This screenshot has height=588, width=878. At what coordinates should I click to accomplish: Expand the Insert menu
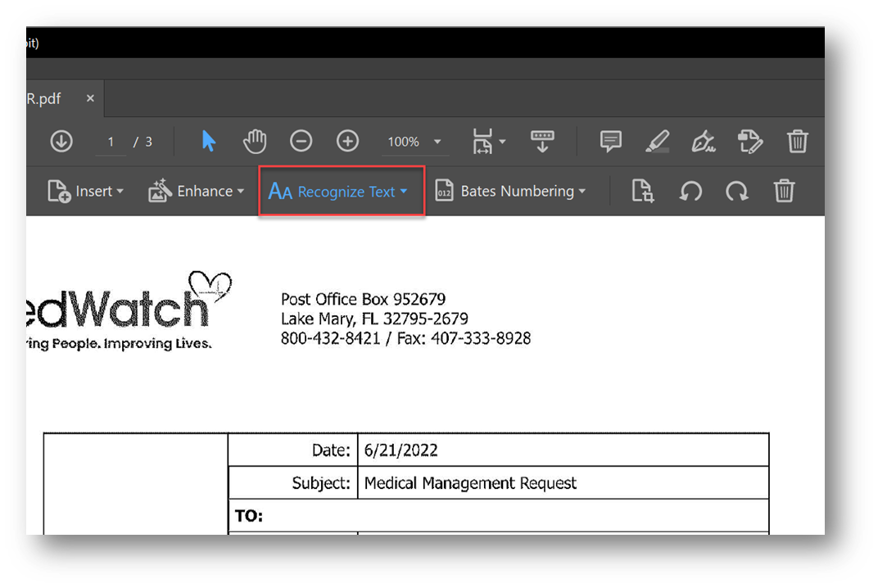[86, 191]
